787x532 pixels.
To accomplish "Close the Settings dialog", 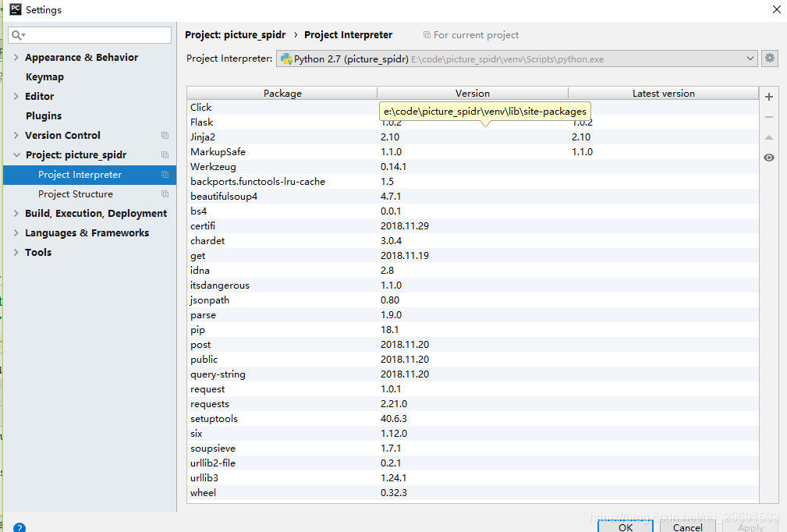I will click(x=776, y=9).
